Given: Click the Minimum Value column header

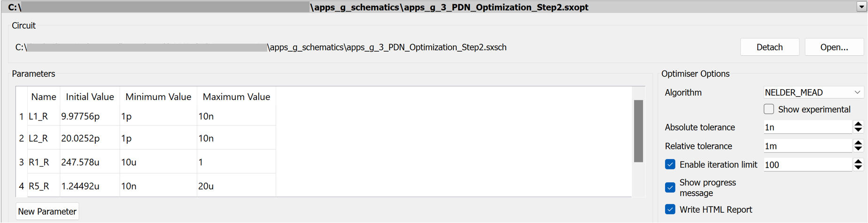Looking at the screenshot, I should point(158,97).
